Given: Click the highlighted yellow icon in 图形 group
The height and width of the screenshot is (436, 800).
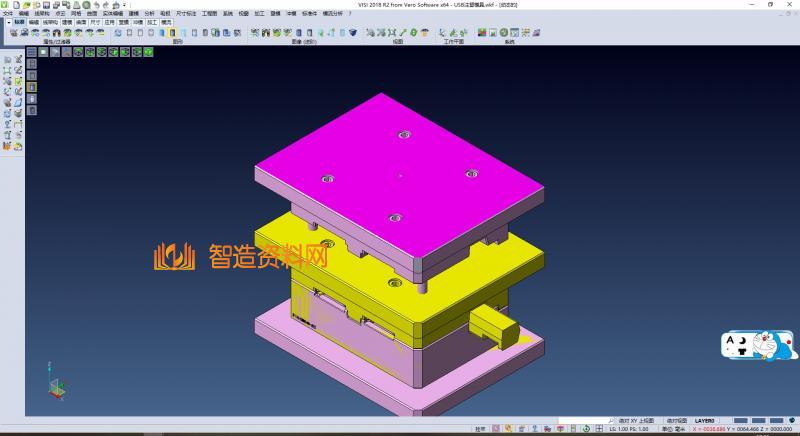Looking at the screenshot, I should pyautogui.click(x=173, y=33).
